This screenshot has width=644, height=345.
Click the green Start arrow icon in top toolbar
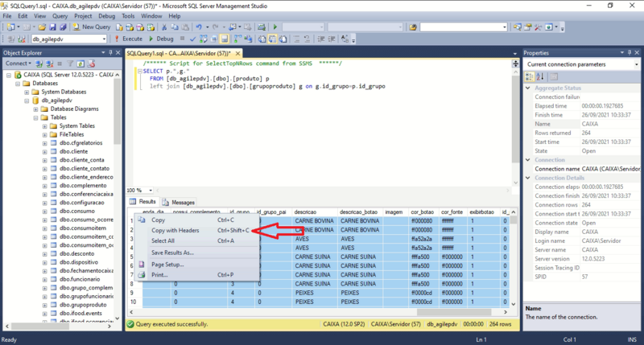point(275,27)
